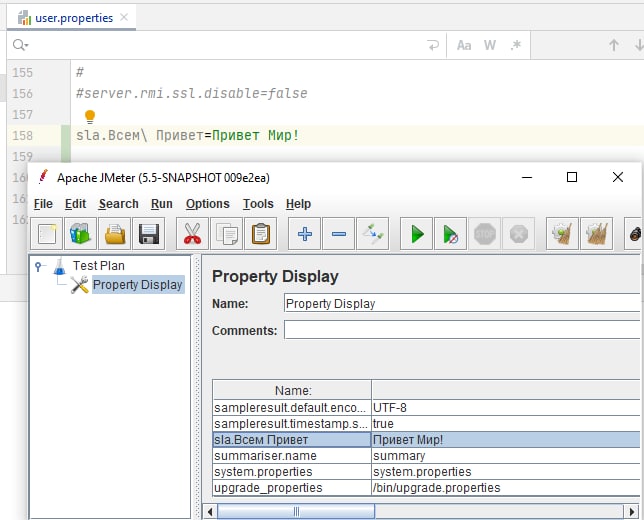Viewport: 644px width, 520px height.
Task: Click the next occurrence down arrow
Action: (639, 45)
